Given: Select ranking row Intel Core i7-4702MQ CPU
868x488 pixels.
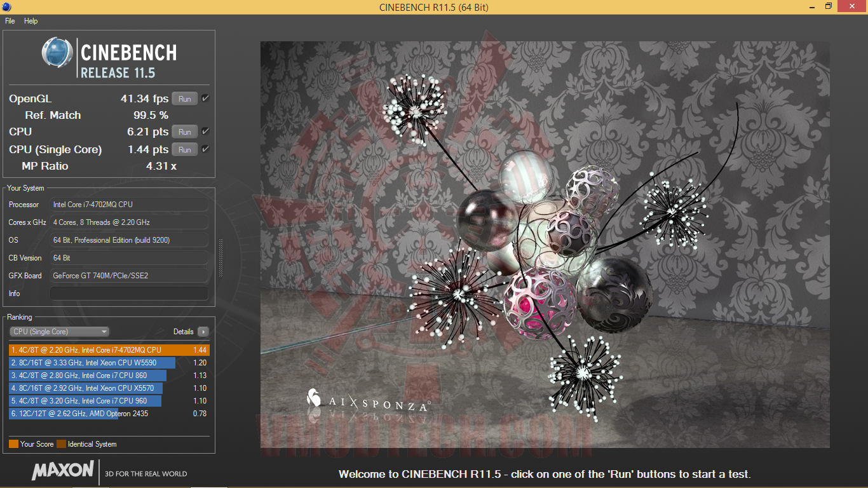Looking at the screenshot, I should 109,350.
